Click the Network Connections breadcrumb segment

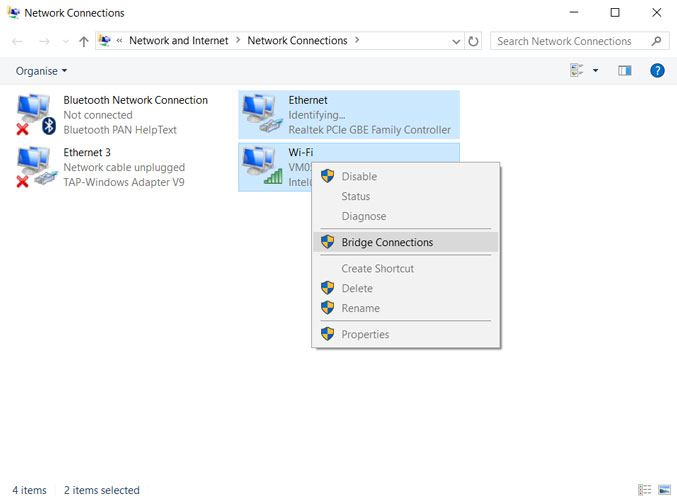coord(297,41)
